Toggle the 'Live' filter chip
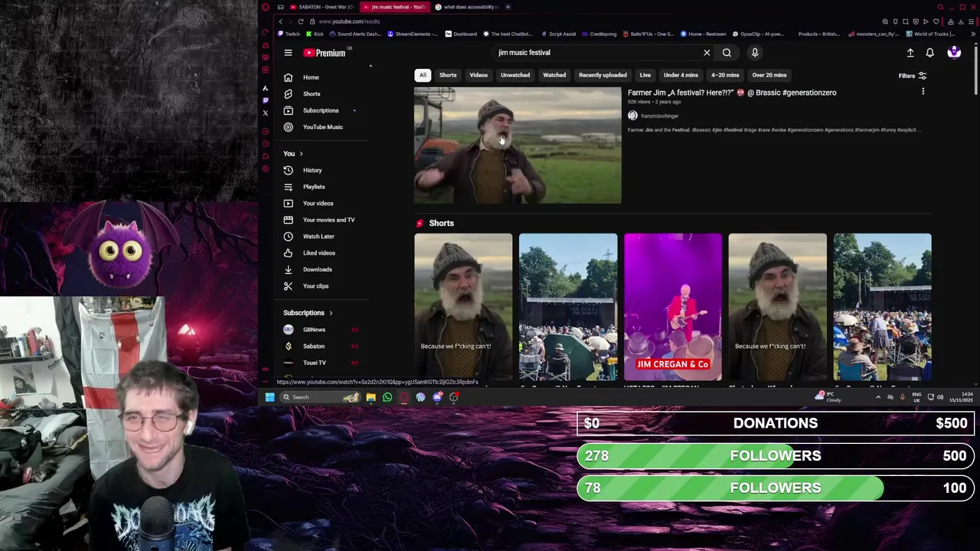Screen dimensions: 980x551 (645, 75)
